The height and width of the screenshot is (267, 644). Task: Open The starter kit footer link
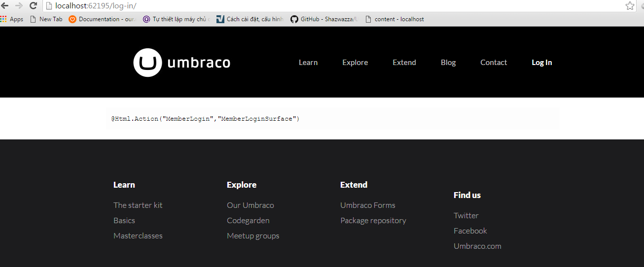click(138, 205)
